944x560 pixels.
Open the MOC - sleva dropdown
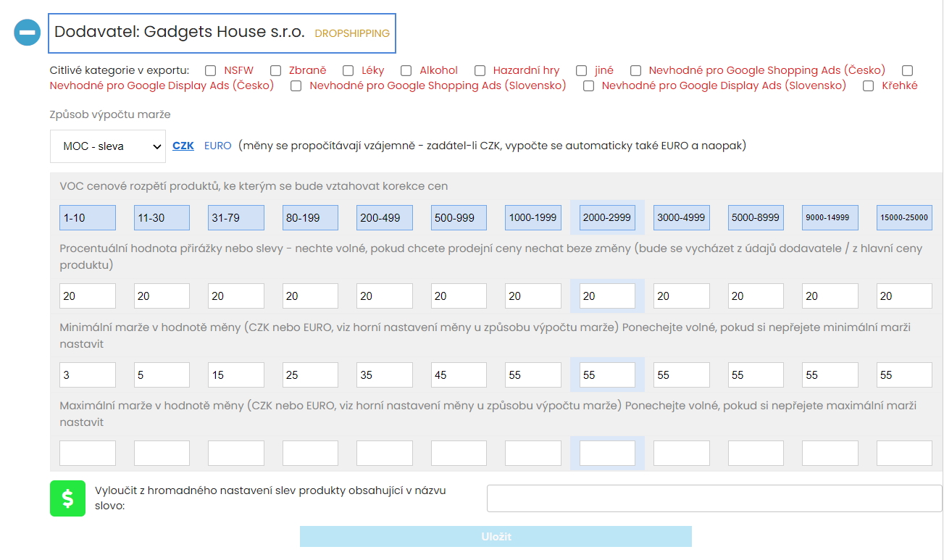point(108,146)
